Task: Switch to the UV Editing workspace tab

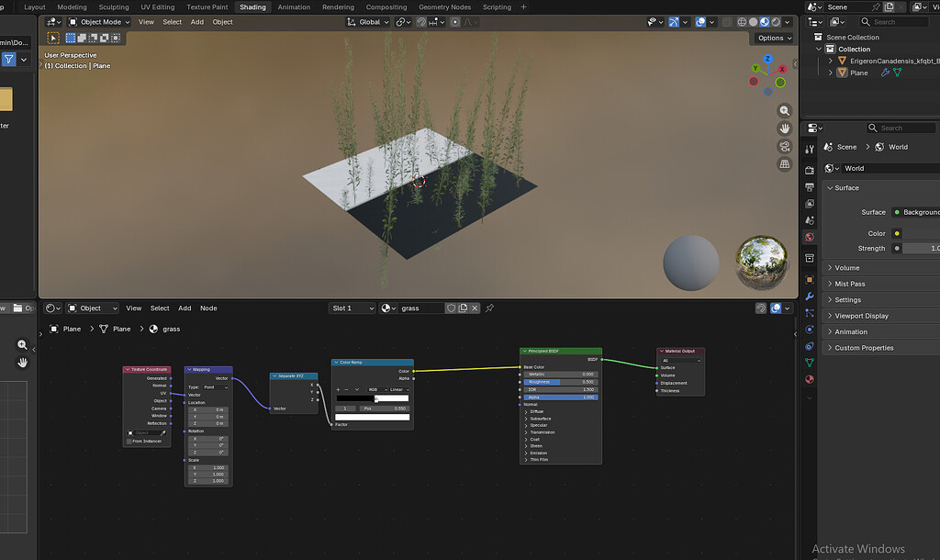Action: click(157, 7)
